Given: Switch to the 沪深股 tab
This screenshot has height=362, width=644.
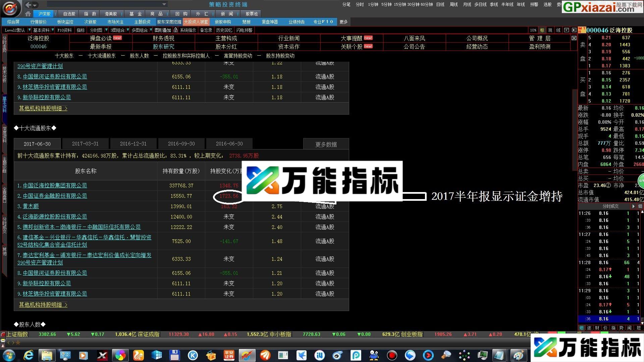Looking at the screenshot, I should pos(44,14).
